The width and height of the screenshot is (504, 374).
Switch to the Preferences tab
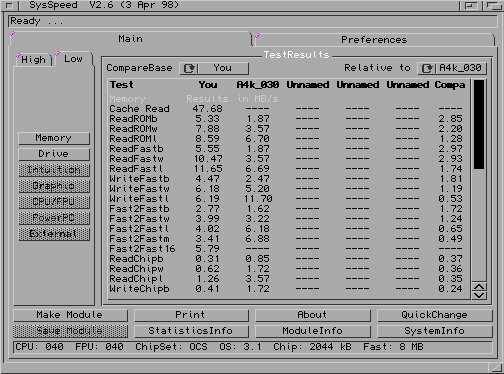374,40
